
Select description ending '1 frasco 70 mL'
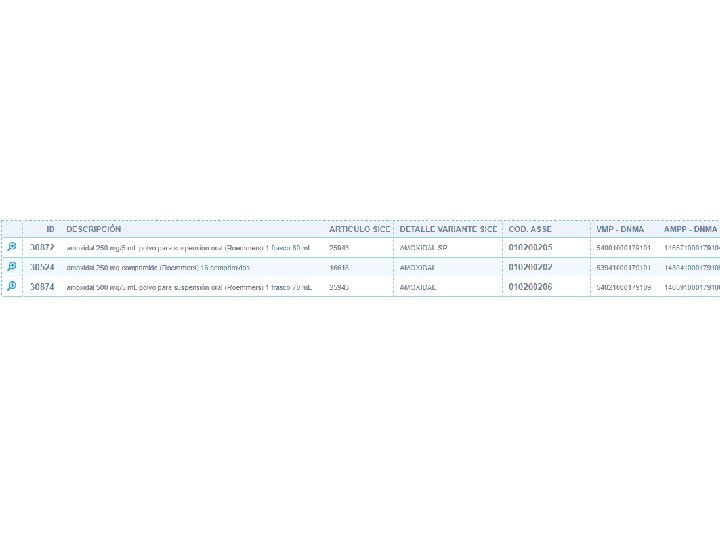coord(189,287)
